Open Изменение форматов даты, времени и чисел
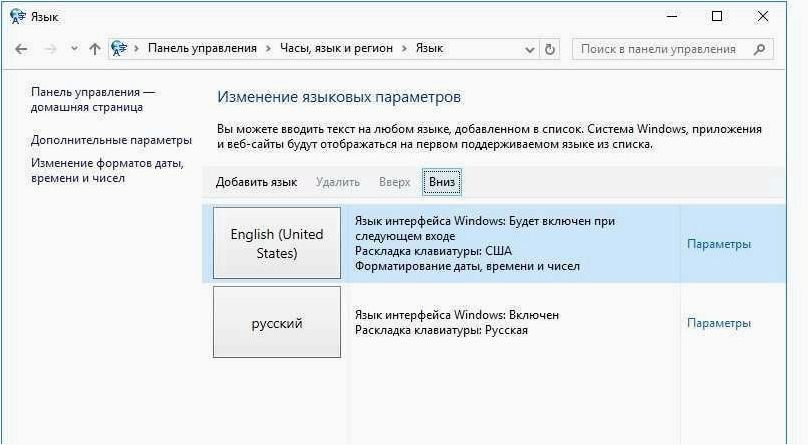 pos(107,170)
